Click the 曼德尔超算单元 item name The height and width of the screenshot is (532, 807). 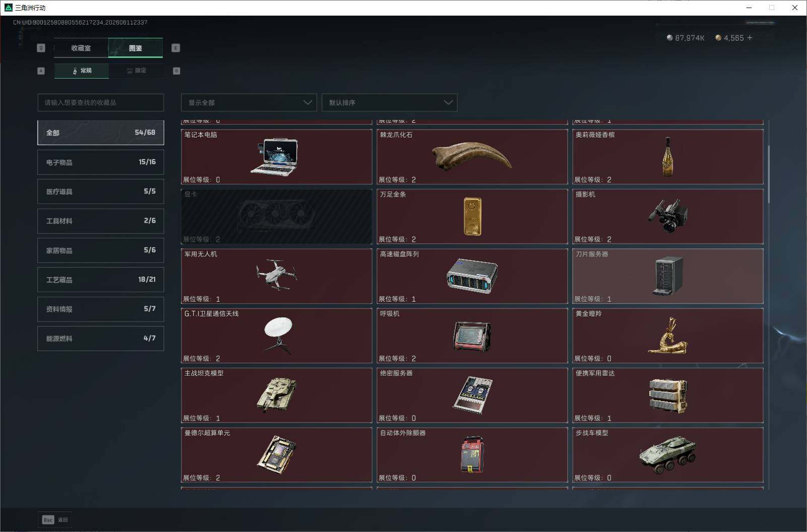pyautogui.click(x=207, y=433)
